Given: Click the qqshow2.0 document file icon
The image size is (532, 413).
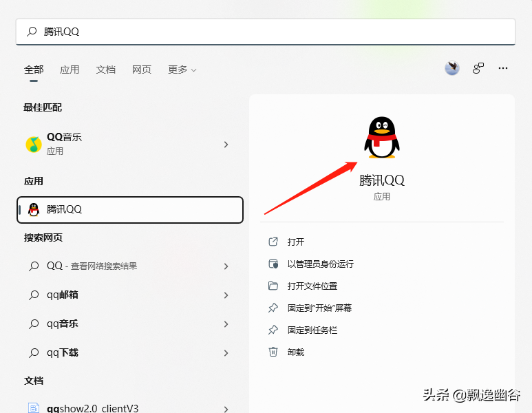Looking at the screenshot, I should click(x=34, y=407).
